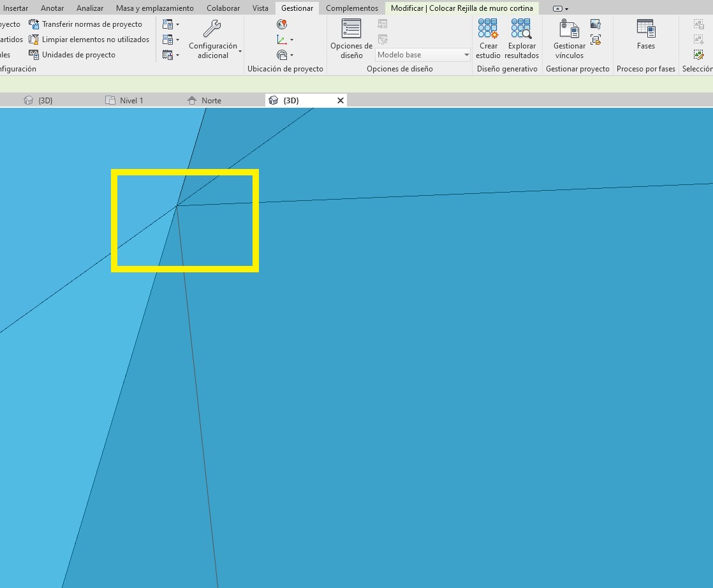Expand the Modelo base dropdown
Image resolution: width=713 pixels, height=588 pixels.
[466, 55]
